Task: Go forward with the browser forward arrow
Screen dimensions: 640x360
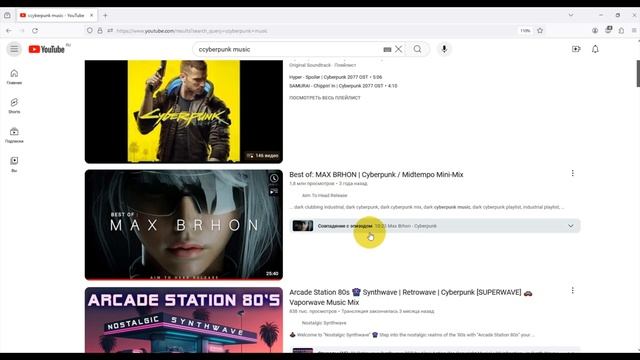Action: 22,31
